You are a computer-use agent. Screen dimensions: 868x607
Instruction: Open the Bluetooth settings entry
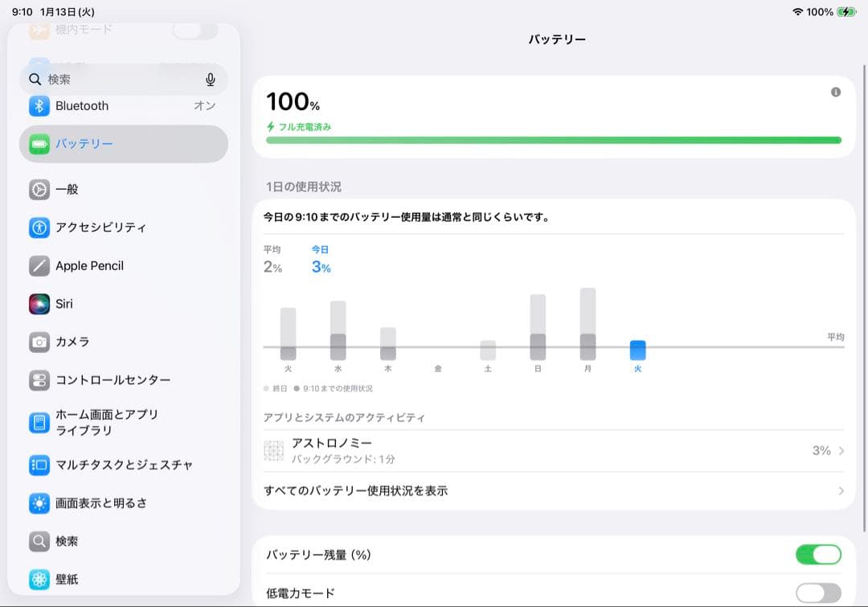coord(80,105)
